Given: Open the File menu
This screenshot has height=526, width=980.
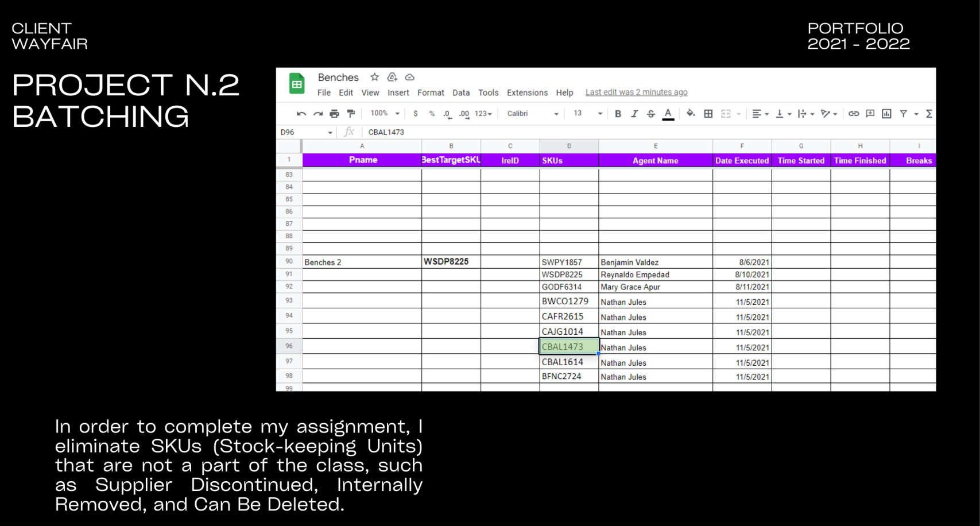Looking at the screenshot, I should point(324,92).
